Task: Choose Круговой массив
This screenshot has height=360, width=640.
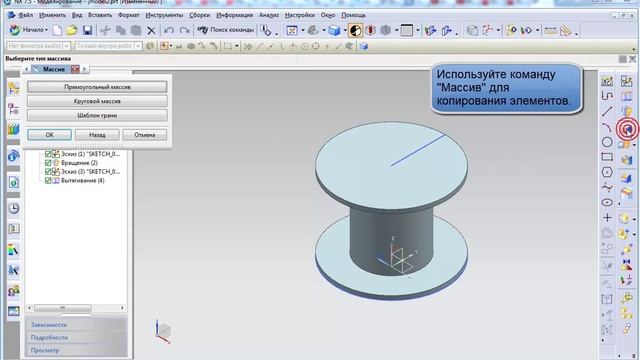Action: tap(97, 101)
